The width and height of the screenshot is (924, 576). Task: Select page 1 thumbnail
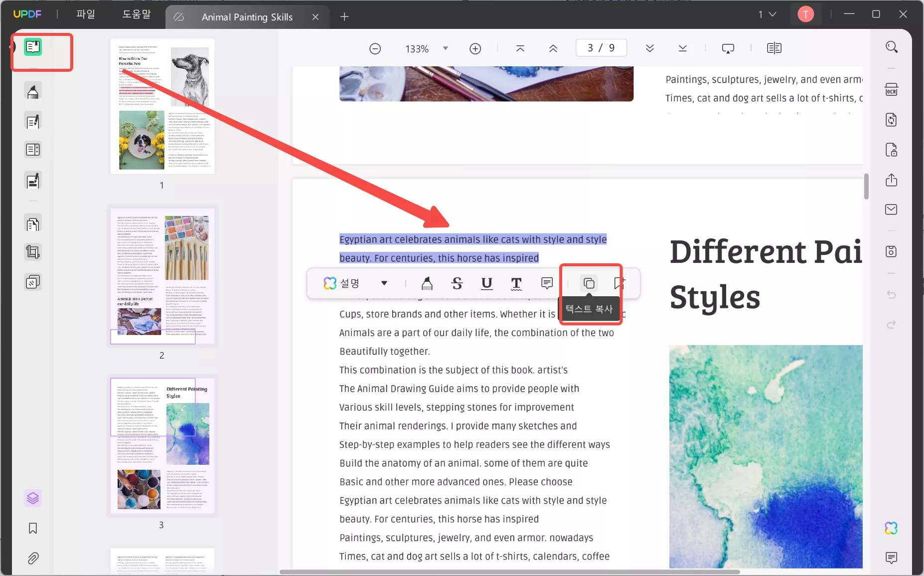coord(162,106)
